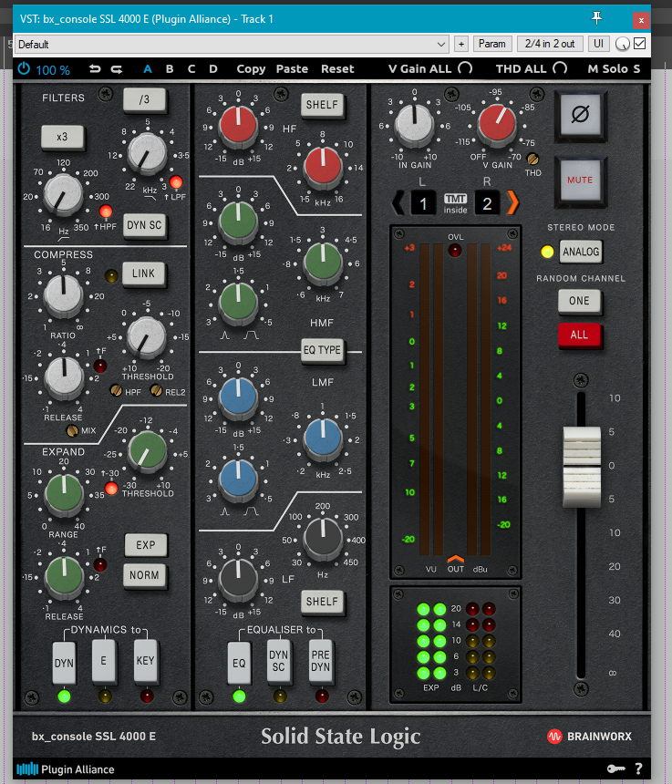Click the output fader cap
Screen dimensions: 672x784
(582, 467)
